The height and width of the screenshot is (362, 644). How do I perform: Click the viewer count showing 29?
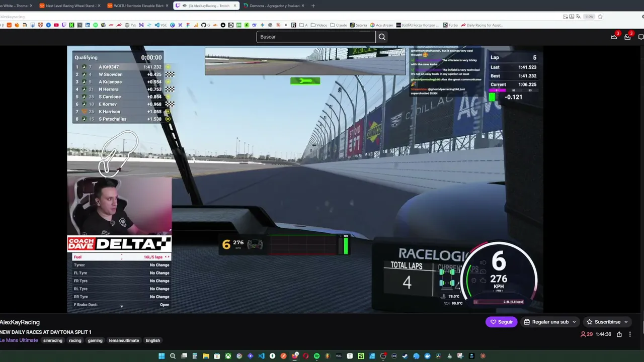(x=587, y=334)
